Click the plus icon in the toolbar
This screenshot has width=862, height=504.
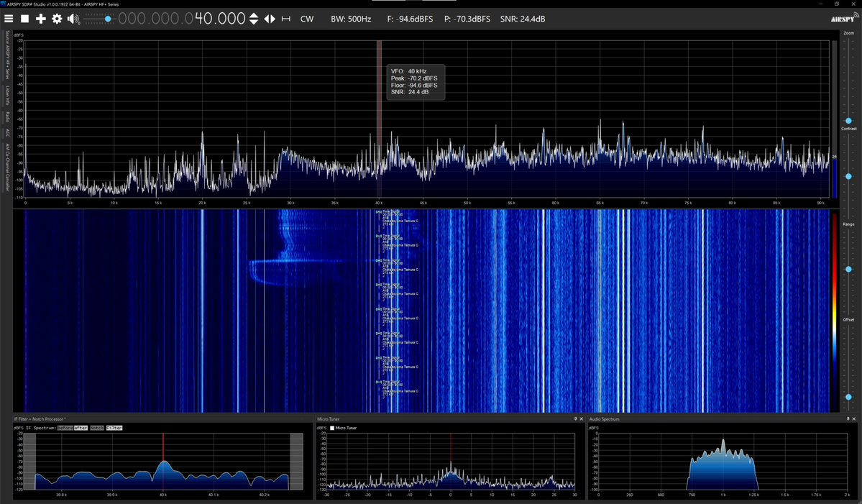[40, 19]
